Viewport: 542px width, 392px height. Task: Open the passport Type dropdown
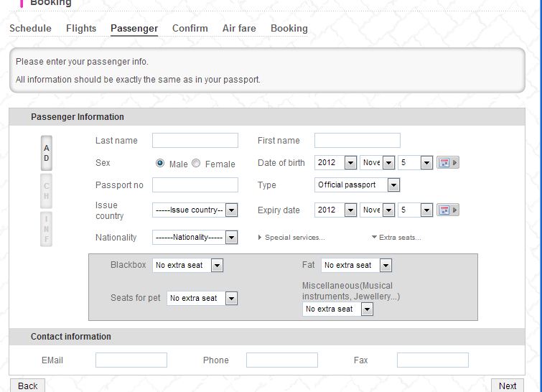click(357, 185)
